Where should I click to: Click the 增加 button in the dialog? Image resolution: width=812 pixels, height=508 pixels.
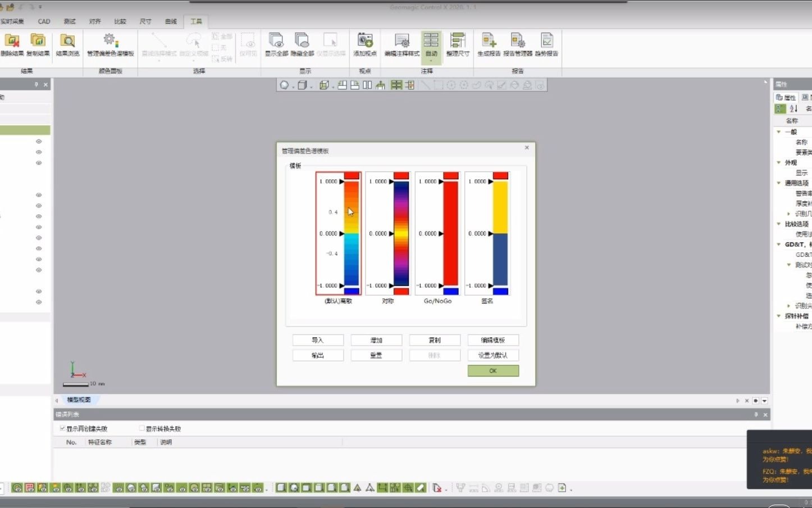pos(376,340)
